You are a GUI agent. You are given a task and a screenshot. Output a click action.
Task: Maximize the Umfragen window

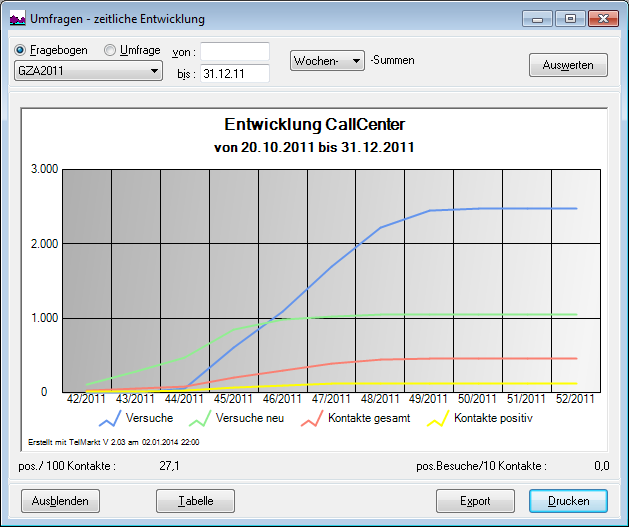571,18
